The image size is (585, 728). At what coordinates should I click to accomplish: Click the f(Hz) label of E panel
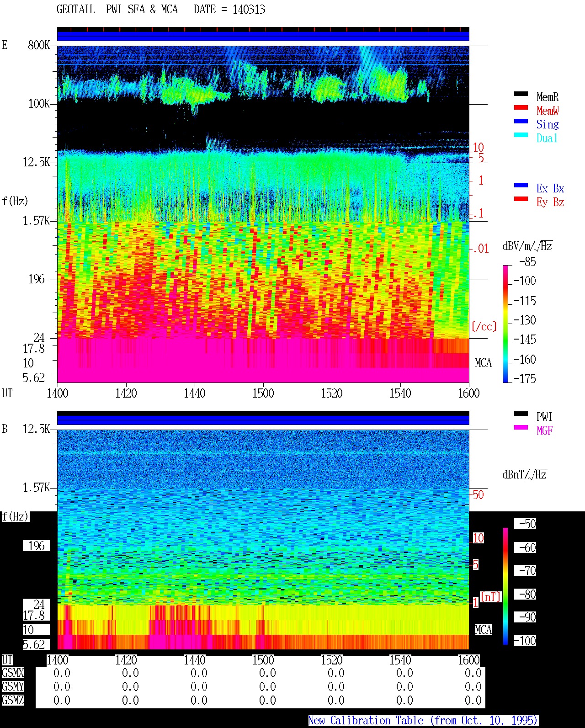pos(15,201)
